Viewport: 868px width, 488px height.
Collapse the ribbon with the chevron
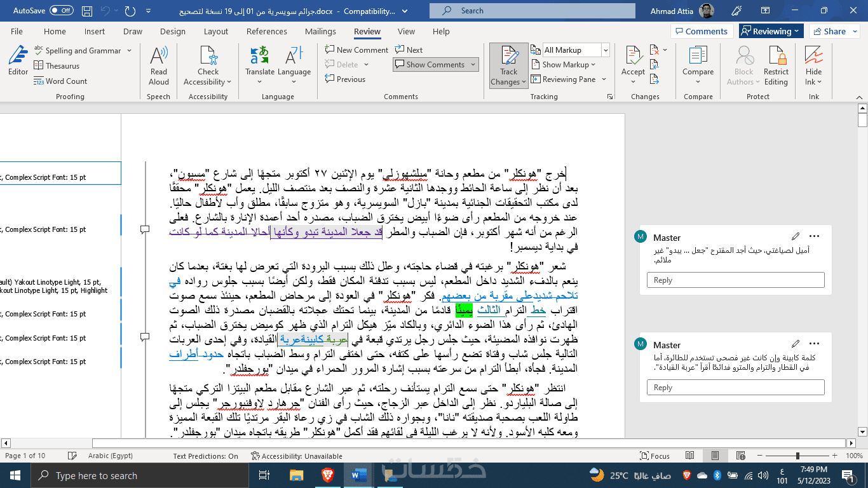860,97
